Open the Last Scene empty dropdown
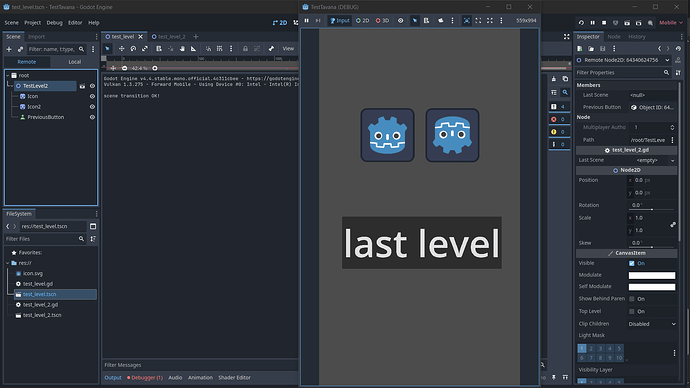The width and height of the screenshot is (690, 388). tap(652, 161)
